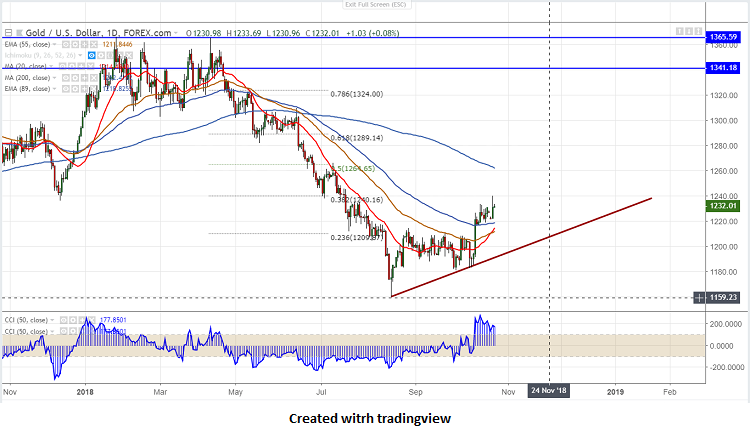Hide the lower CCI (50, close) indicator
Screen dimensions: 751x435
point(64,331)
